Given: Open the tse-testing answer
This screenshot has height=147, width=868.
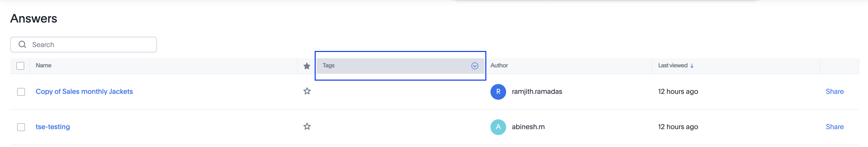Looking at the screenshot, I should click(x=53, y=127).
